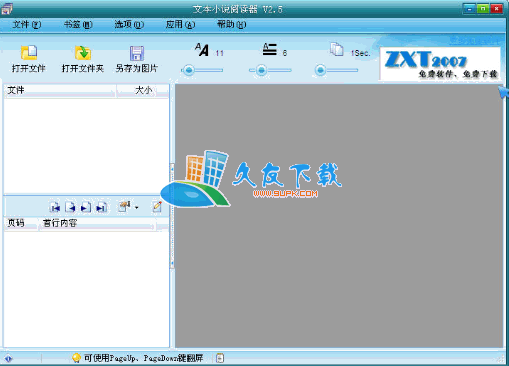
Task: Go to the previous bookmark page
Action: (x=70, y=207)
